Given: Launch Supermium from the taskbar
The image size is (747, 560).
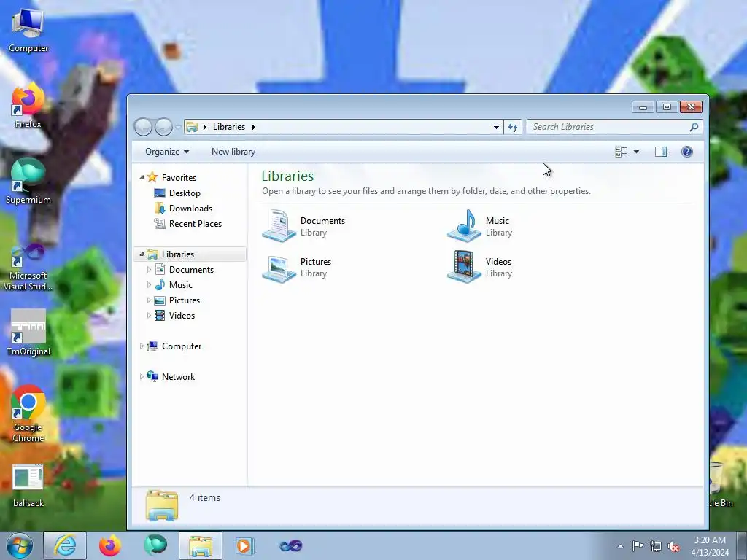Looking at the screenshot, I should coord(155,545).
